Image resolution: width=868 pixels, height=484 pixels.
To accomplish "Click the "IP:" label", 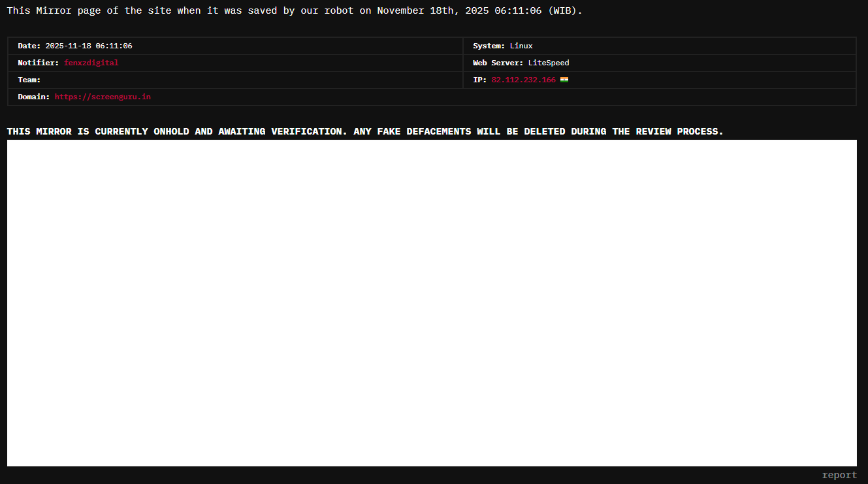I will coord(479,80).
